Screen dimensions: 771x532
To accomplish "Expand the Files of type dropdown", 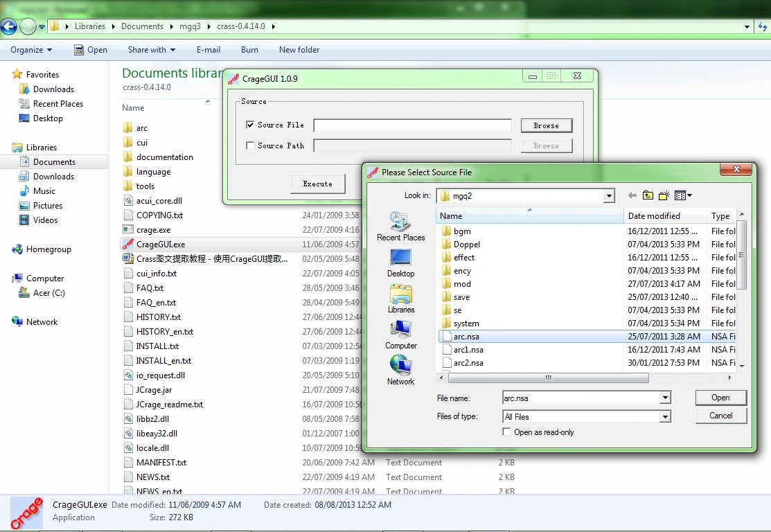I will 665,416.
